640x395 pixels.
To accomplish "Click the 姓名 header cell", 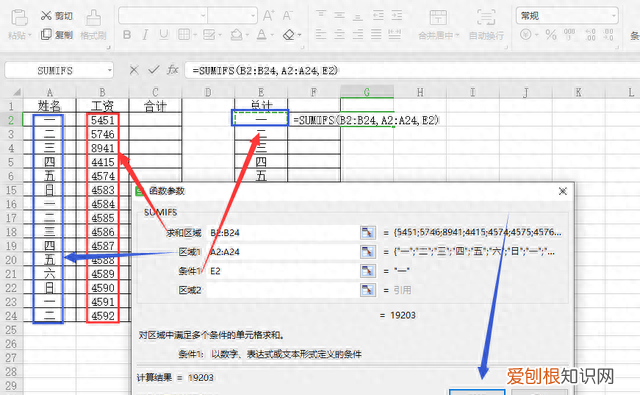I will pyautogui.click(x=49, y=107).
